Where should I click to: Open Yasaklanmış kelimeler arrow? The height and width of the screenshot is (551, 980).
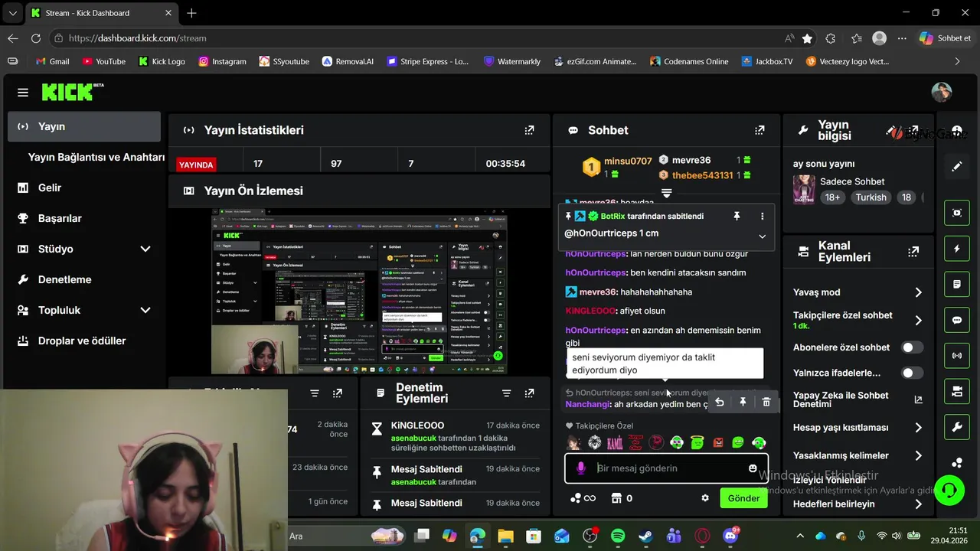(x=918, y=455)
